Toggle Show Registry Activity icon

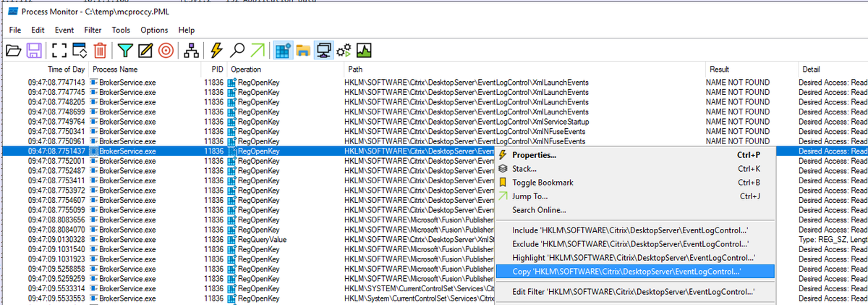click(x=283, y=50)
